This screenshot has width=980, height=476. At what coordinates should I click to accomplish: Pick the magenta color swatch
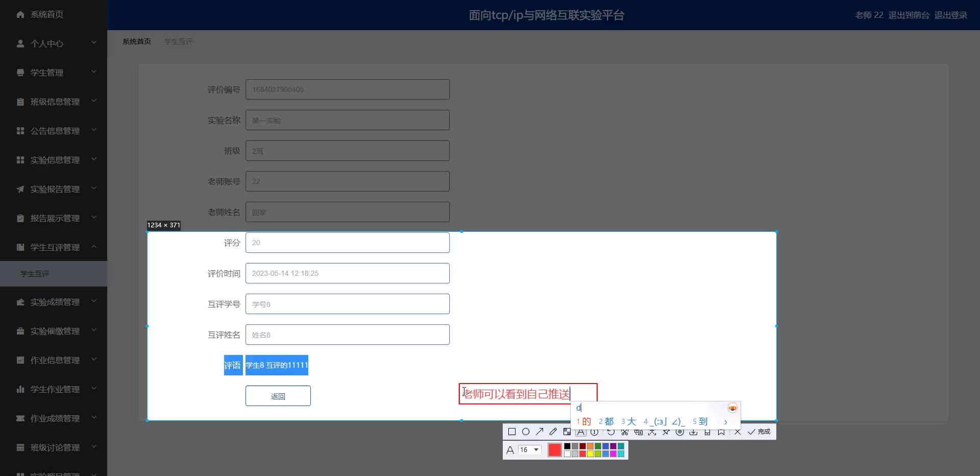click(613, 454)
